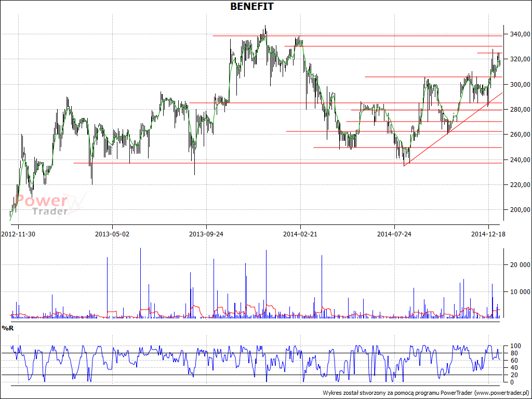Select the 280,00 price axis label
The image size is (532, 399).
(520, 110)
